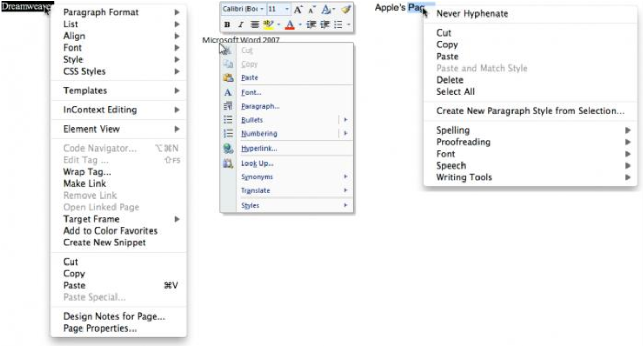Open Synonyms submenu in Word menu

tap(295, 177)
